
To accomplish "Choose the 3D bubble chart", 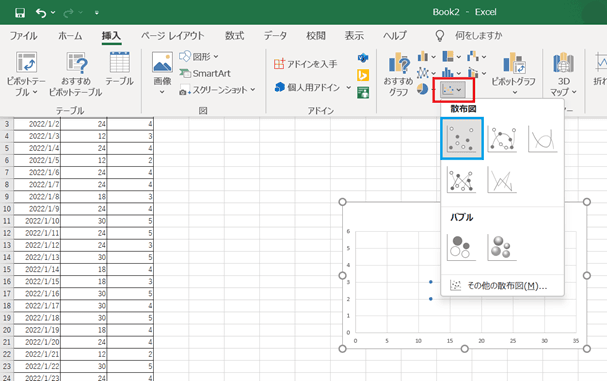I will coord(502,247).
